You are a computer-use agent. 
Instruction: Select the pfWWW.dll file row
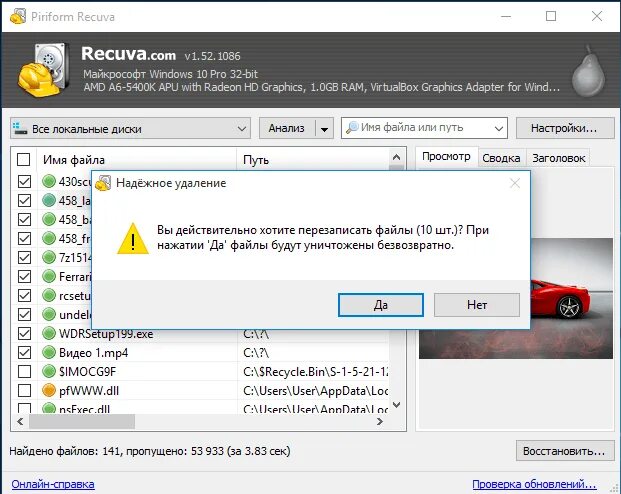tap(202, 391)
